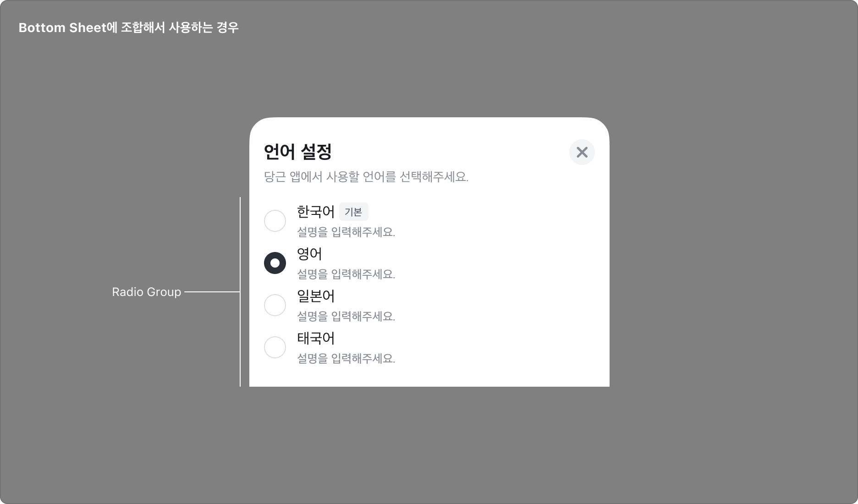858x504 pixels.
Task: Select the 영어 radio button
Action: tap(275, 263)
